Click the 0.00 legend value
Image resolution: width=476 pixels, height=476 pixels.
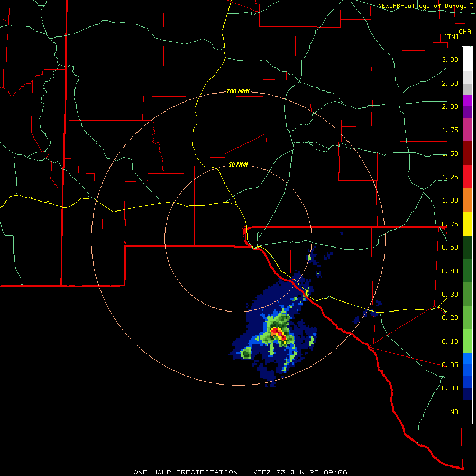pyautogui.click(x=450, y=388)
